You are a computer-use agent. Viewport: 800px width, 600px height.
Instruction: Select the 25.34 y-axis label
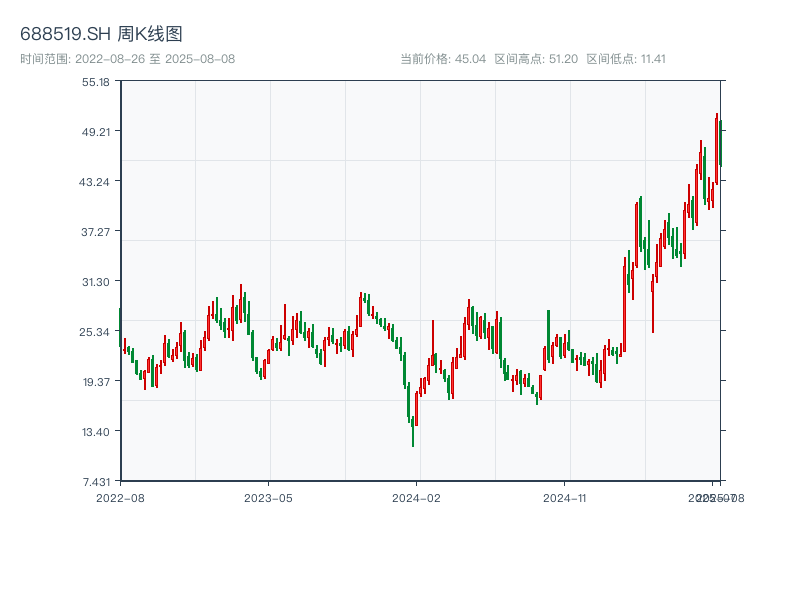coord(96,331)
